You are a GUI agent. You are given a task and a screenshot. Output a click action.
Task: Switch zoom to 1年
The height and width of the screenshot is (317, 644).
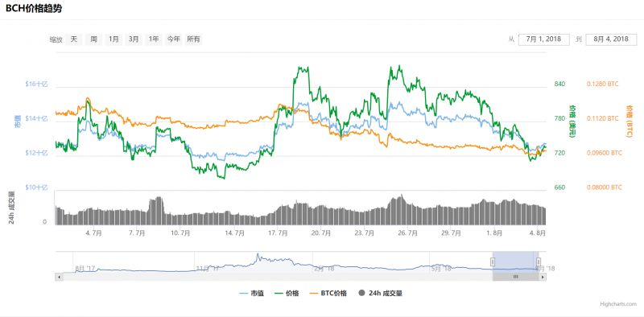pos(154,39)
